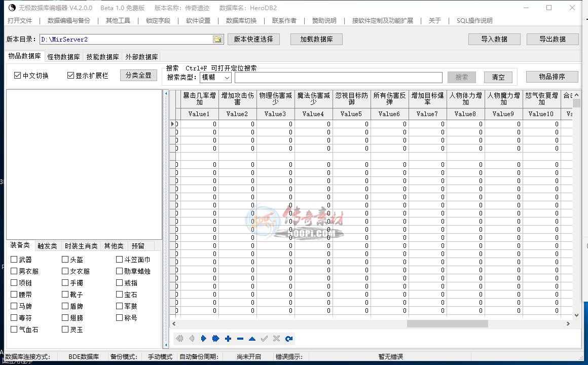Click the Value1 column header

point(200,114)
